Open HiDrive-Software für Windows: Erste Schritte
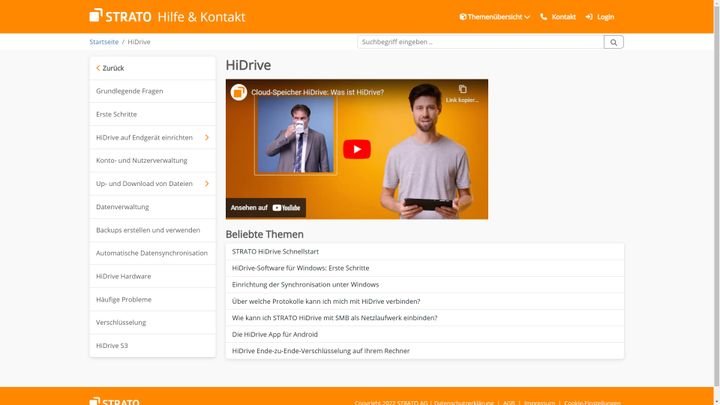720x405 pixels. 425,268
